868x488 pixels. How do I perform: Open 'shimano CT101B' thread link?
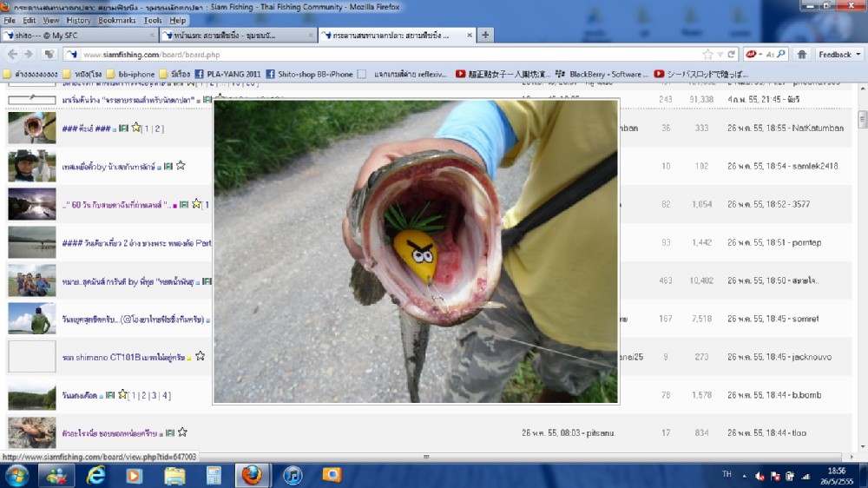click(x=123, y=357)
